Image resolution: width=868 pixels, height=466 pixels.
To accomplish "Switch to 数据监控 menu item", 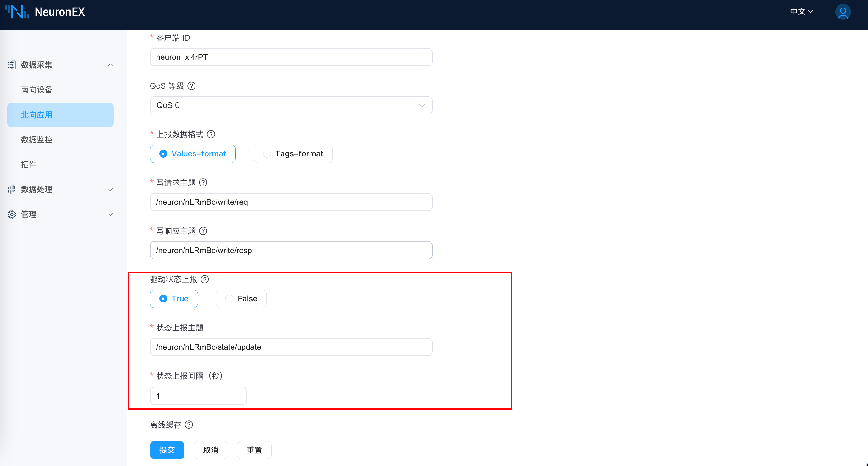I will (38, 140).
